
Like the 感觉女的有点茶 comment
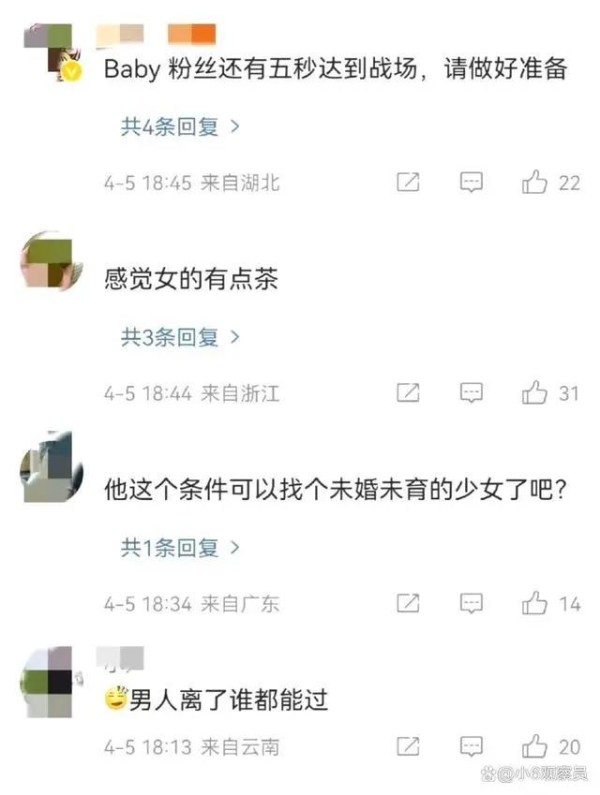[535, 392]
